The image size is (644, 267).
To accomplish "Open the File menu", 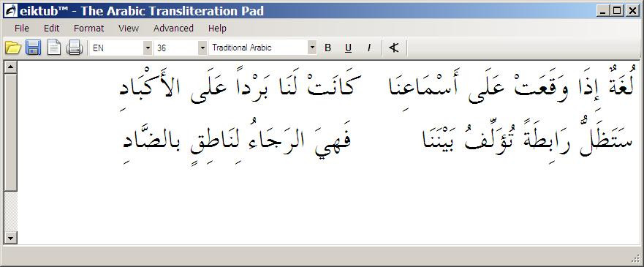I will pyautogui.click(x=22, y=29).
